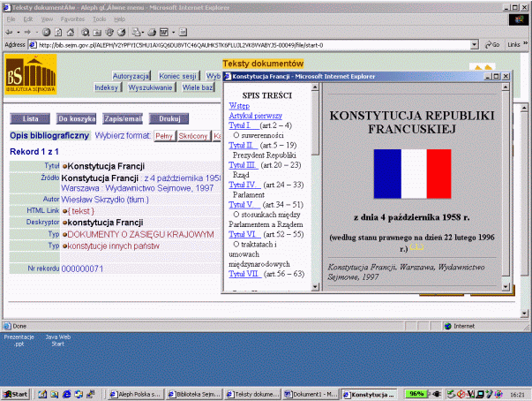Click the table of contents vertical scrollbar

(316, 177)
